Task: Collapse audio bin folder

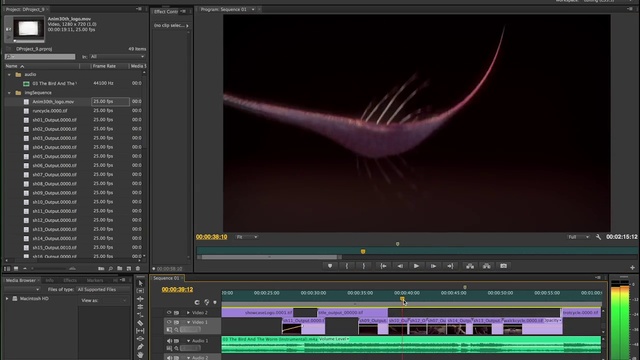Action: 9,75
